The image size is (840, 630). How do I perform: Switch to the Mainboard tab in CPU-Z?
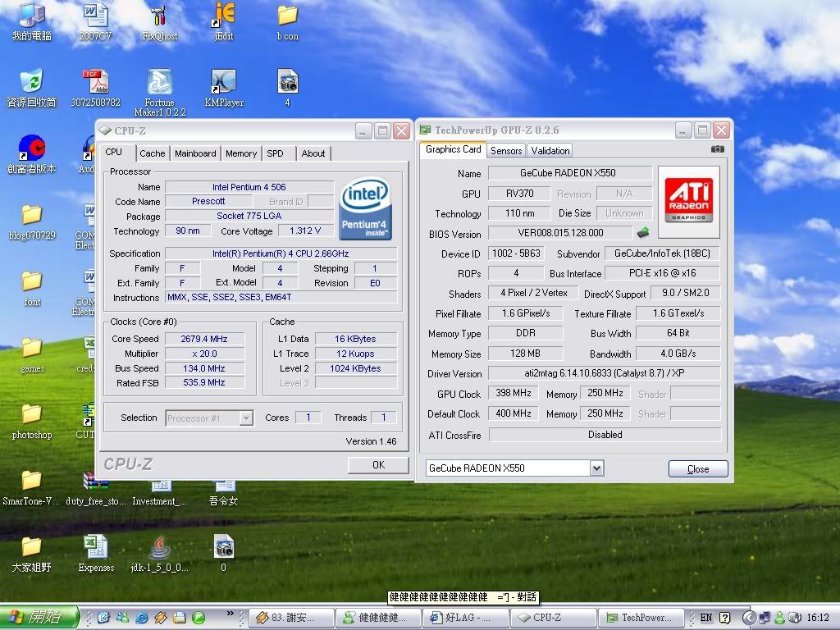(195, 153)
